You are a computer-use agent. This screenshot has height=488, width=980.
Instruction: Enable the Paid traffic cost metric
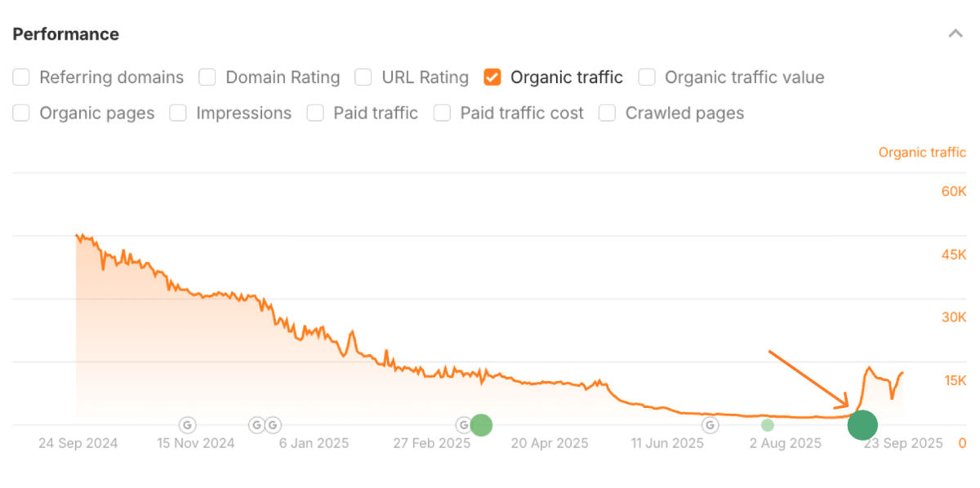coord(442,113)
